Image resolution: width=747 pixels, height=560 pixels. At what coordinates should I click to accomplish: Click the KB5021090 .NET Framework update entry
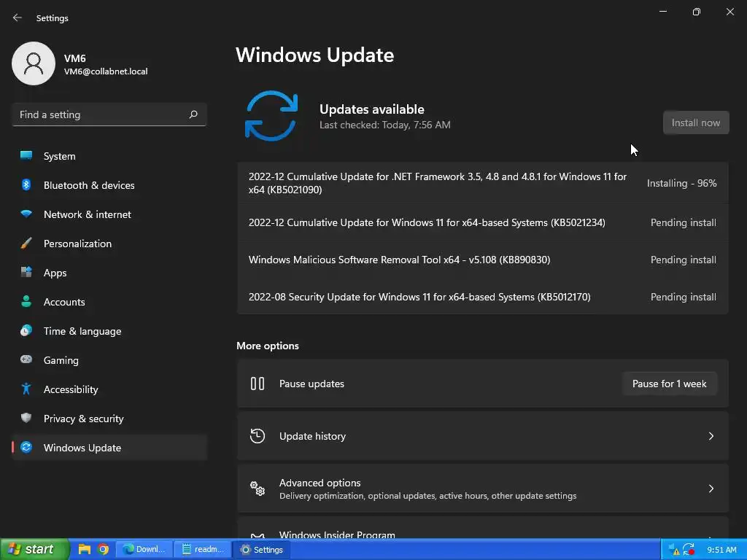pos(483,183)
